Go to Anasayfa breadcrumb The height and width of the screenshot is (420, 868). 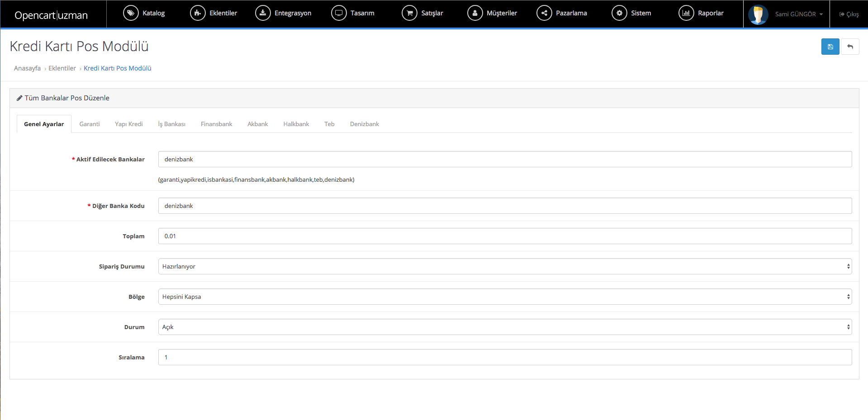[x=27, y=68]
